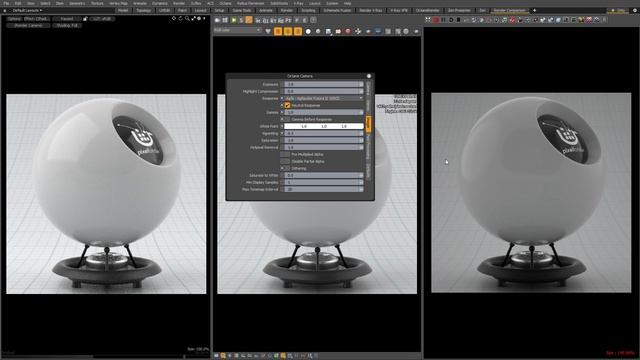
Task: Click the Saturation mini-slider handle
Action: point(361,140)
